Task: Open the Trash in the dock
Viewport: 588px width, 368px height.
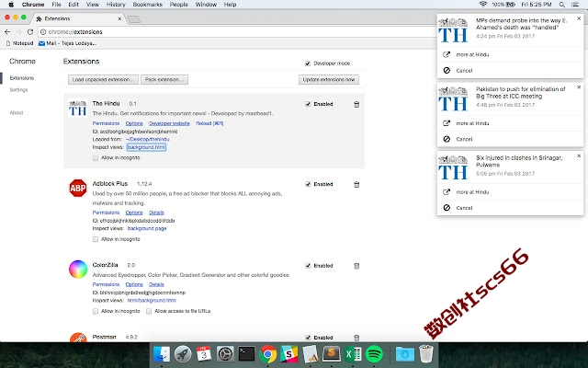Action: [x=426, y=353]
